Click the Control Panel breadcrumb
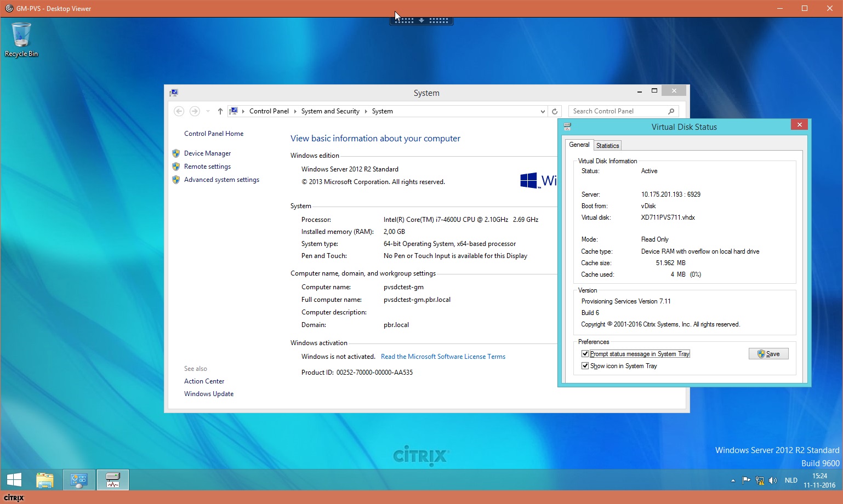 pyautogui.click(x=269, y=111)
